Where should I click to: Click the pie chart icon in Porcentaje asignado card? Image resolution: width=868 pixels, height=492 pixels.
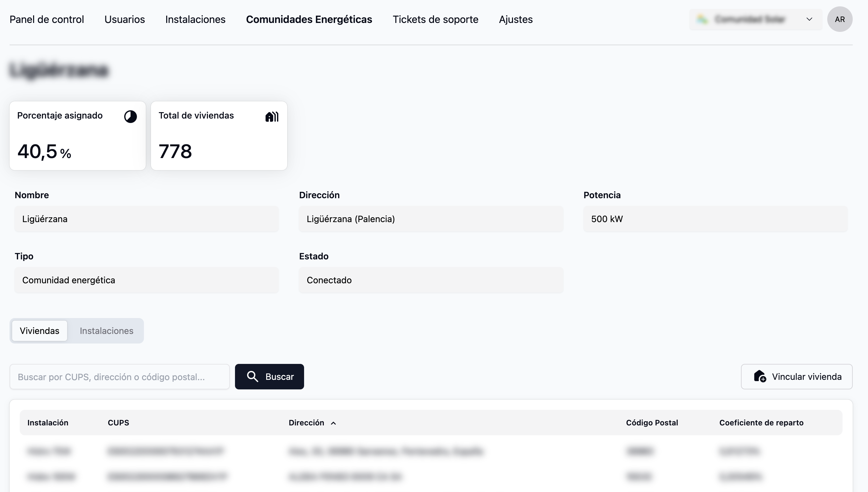click(130, 117)
